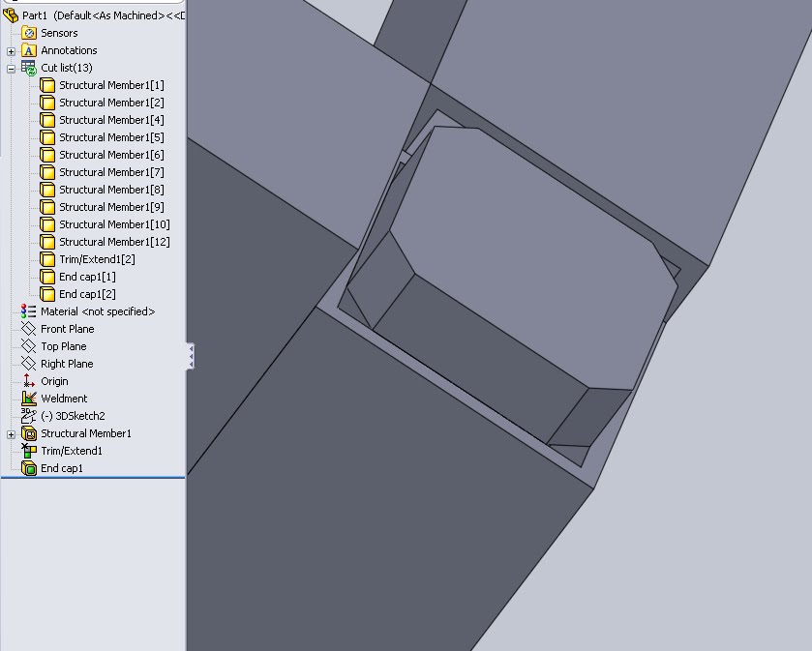Screen dimensions: 812x651
Task: Select Structural Member1[2] text
Action: 111,103
